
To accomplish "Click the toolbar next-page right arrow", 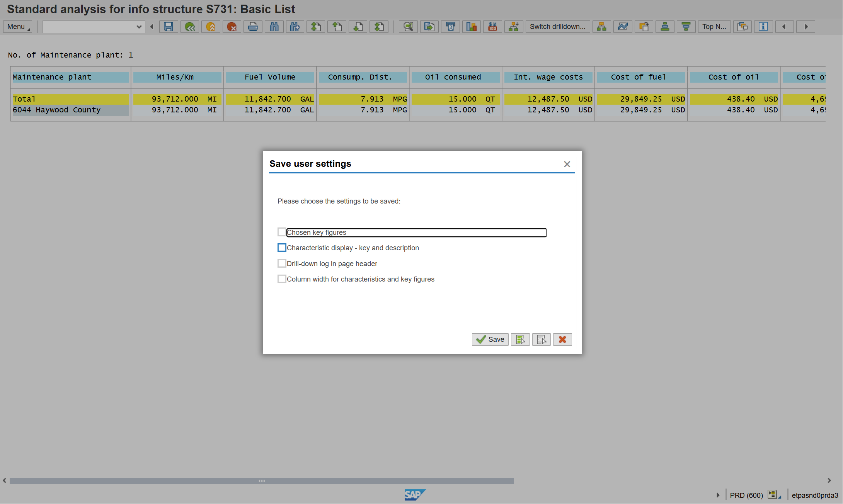I will tap(806, 27).
